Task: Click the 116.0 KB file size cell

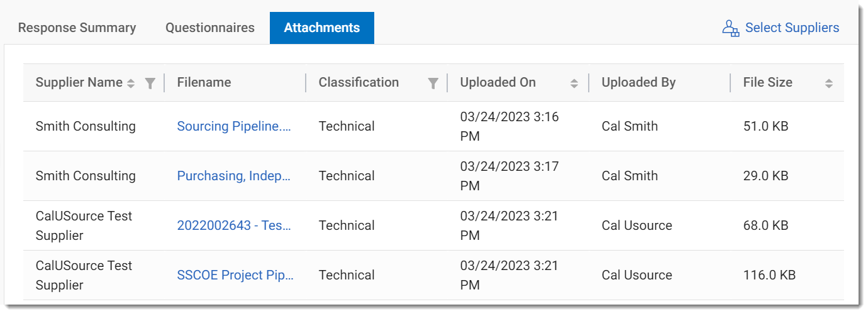Action: [769, 275]
